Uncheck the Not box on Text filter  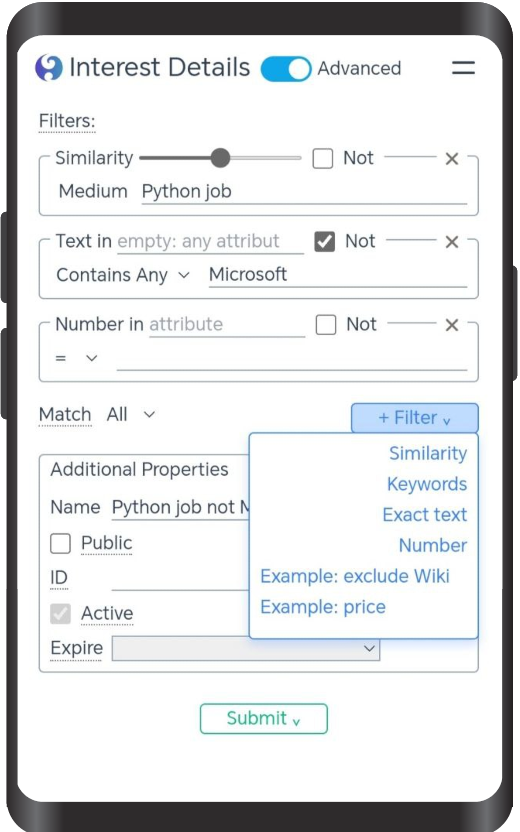pyautogui.click(x=325, y=241)
